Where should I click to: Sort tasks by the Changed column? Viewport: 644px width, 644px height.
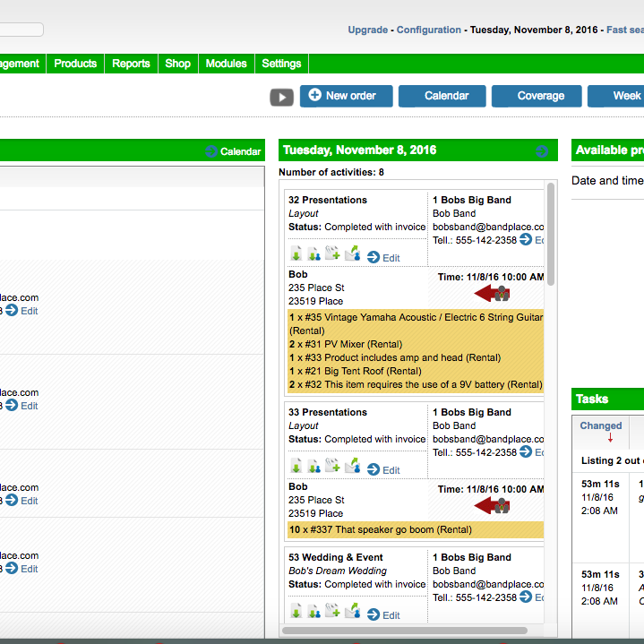click(x=600, y=425)
